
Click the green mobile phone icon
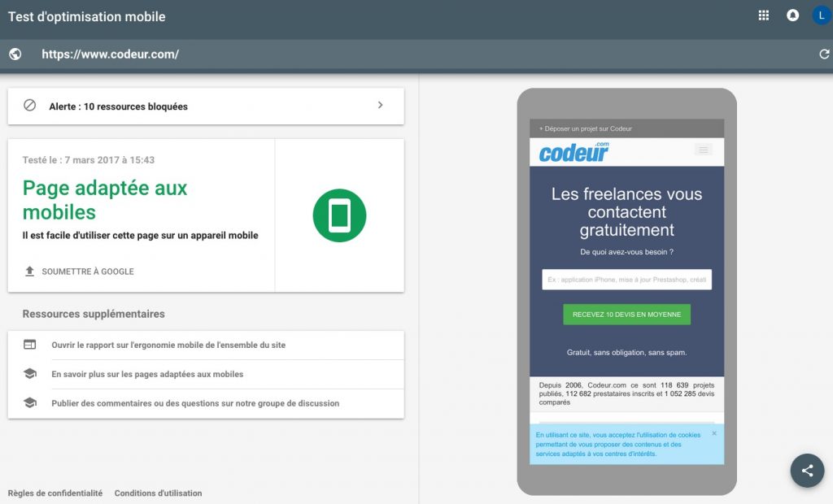coord(339,215)
